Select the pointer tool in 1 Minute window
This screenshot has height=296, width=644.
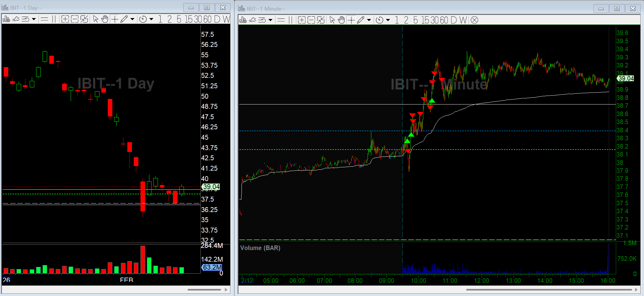[332, 20]
